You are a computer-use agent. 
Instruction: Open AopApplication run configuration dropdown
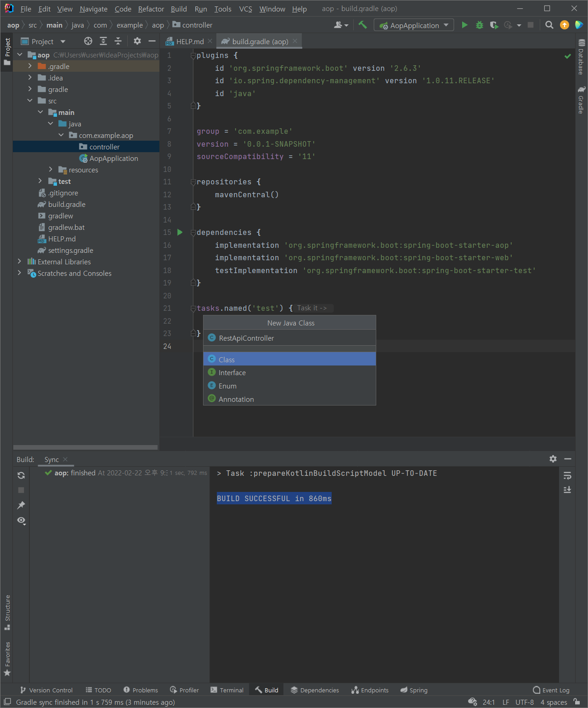[414, 25]
